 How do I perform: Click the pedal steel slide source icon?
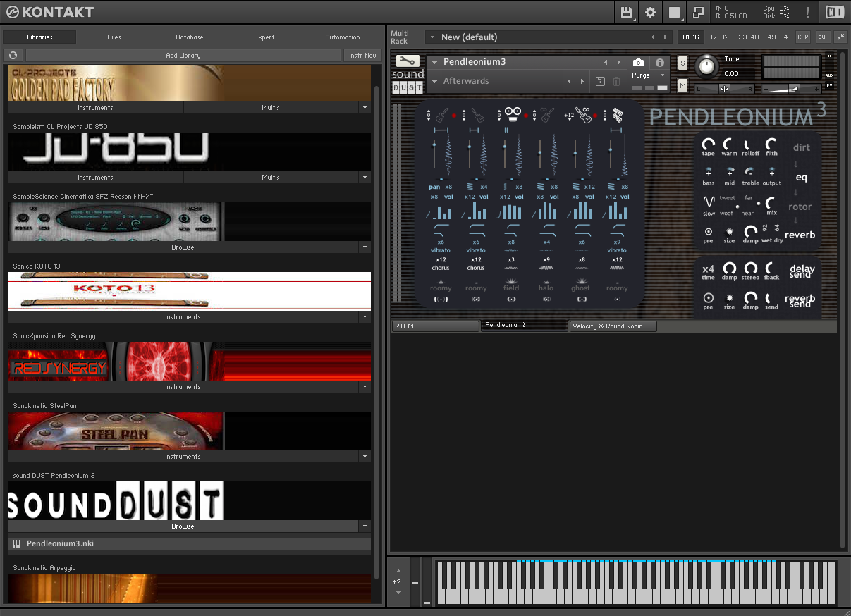click(618, 115)
